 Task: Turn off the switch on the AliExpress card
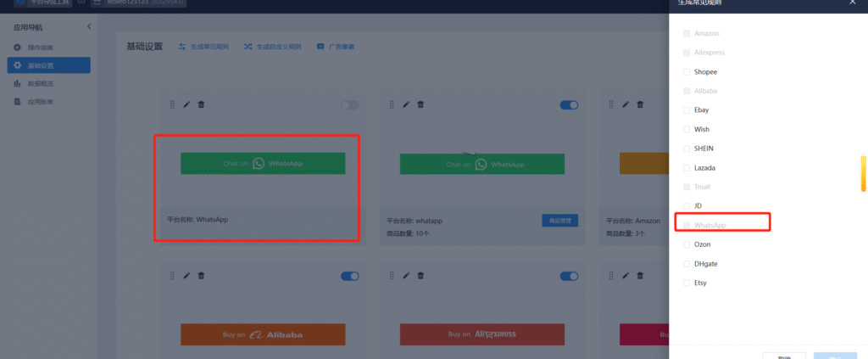click(569, 276)
